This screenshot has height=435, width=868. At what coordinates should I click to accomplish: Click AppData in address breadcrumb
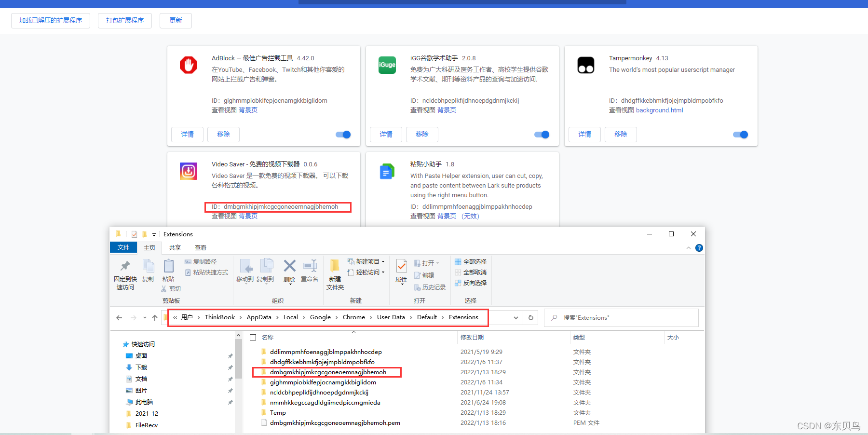(259, 317)
